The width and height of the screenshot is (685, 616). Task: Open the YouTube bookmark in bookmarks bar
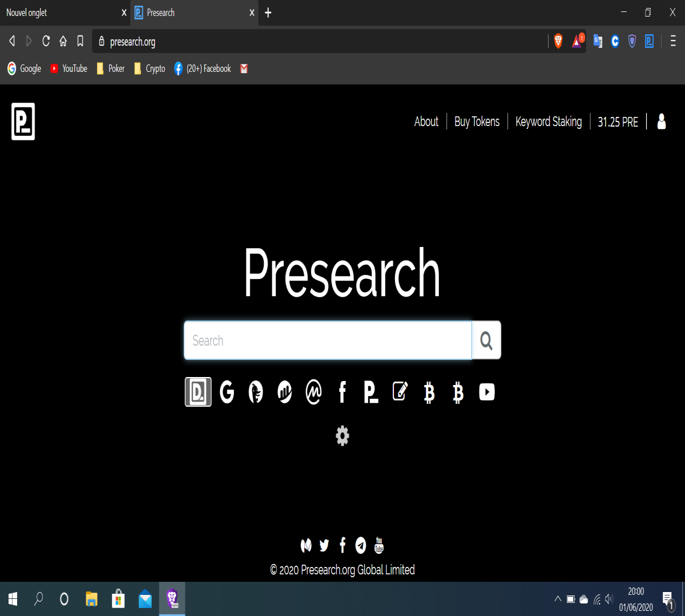coord(68,68)
